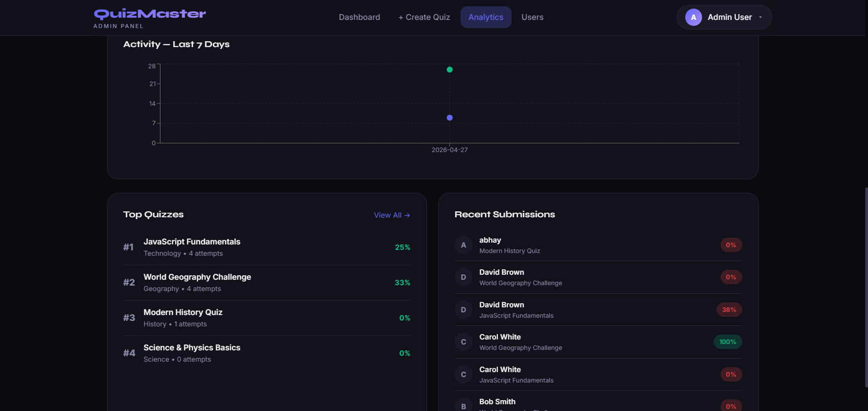Go to the Users page
The width and height of the screenshot is (868, 411).
532,17
